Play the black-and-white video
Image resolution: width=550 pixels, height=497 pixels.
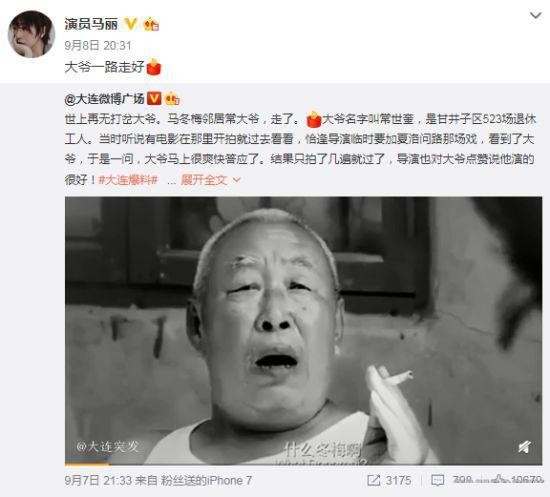pos(303,330)
